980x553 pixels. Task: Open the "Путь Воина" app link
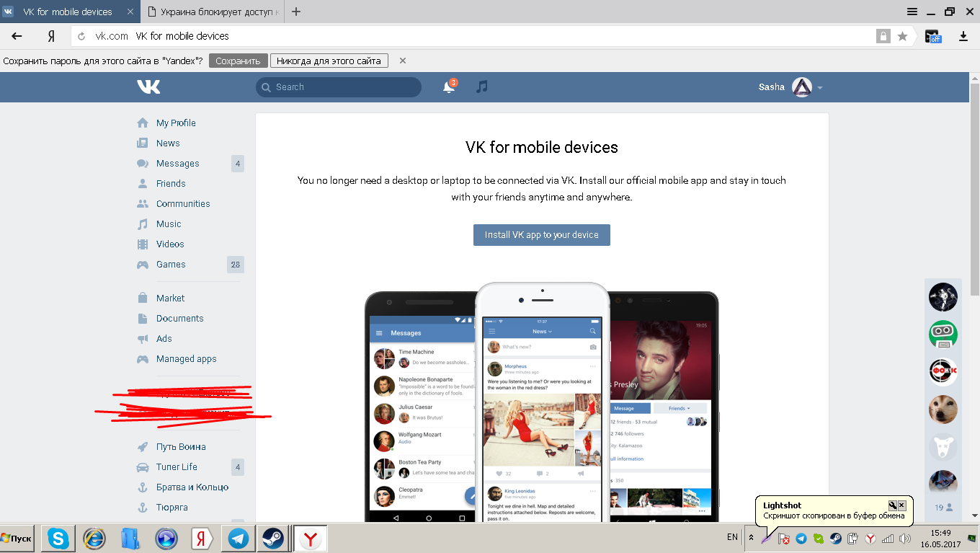click(x=181, y=446)
